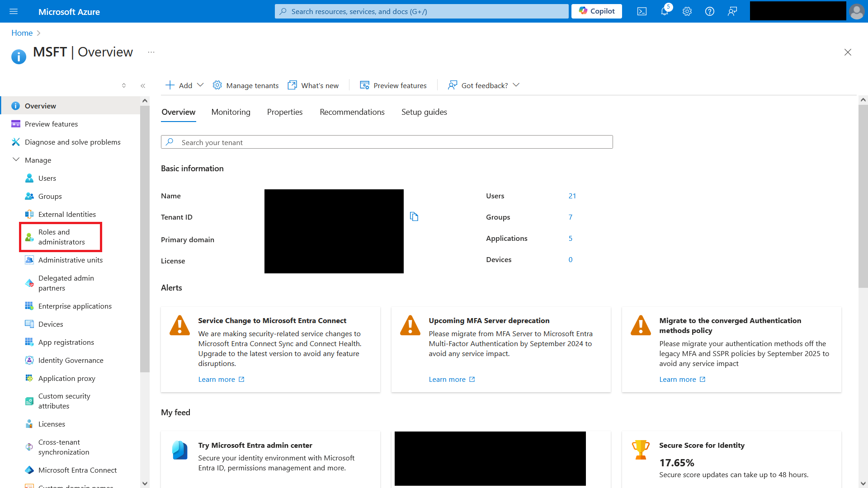The height and width of the screenshot is (488, 868).
Task: Open the Copilot button
Action: 597,11
